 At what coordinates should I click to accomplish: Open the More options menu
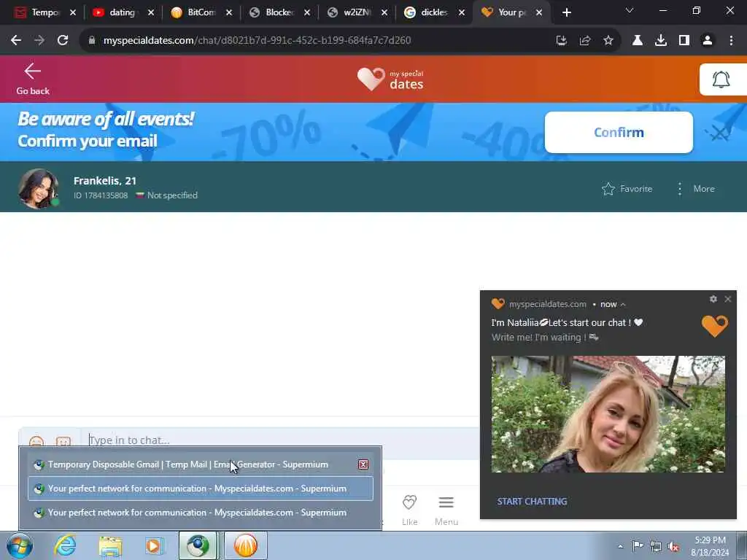point(695,189)
